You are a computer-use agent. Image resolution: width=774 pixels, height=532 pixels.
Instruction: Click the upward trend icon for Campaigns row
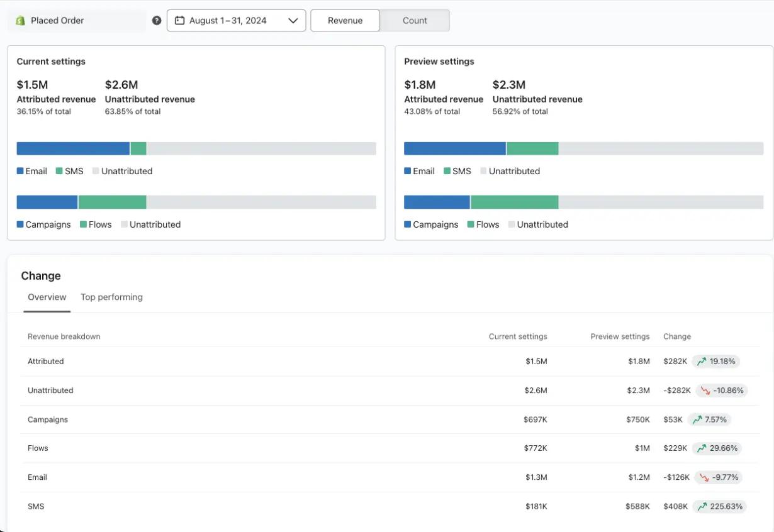click(696, 419)
